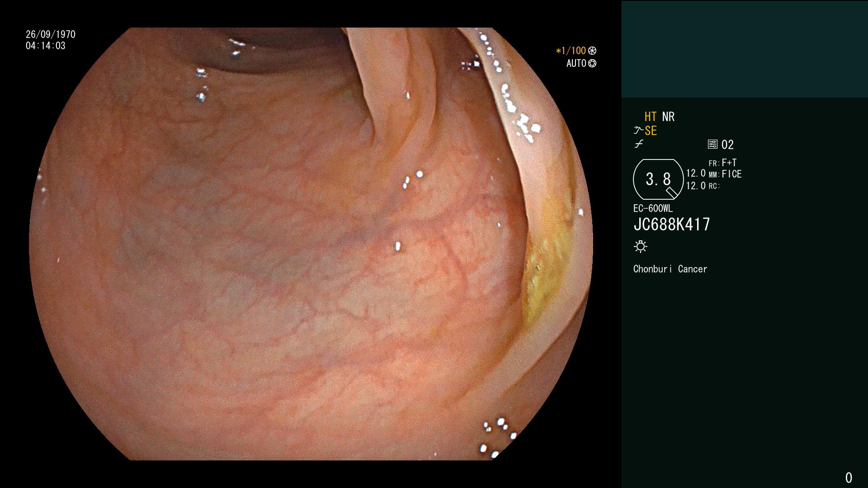The height and width of the screenshot is (488, 868).
Task: Click the tone curve icon below SE
Action: click(638, 144)
